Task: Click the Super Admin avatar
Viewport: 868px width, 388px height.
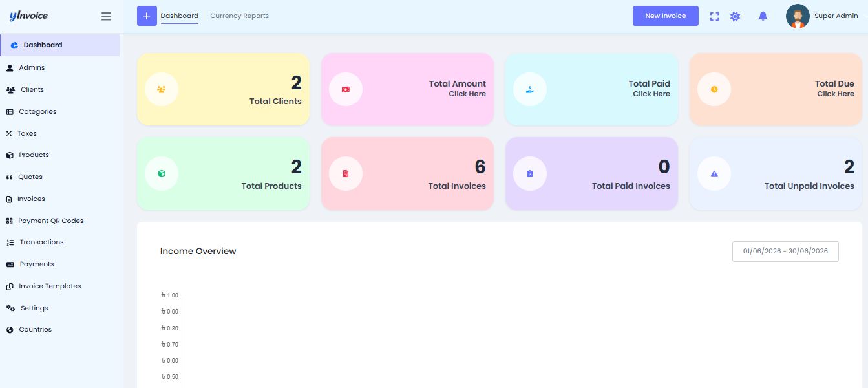Action: pyautogui.click(x=798, y=16)
